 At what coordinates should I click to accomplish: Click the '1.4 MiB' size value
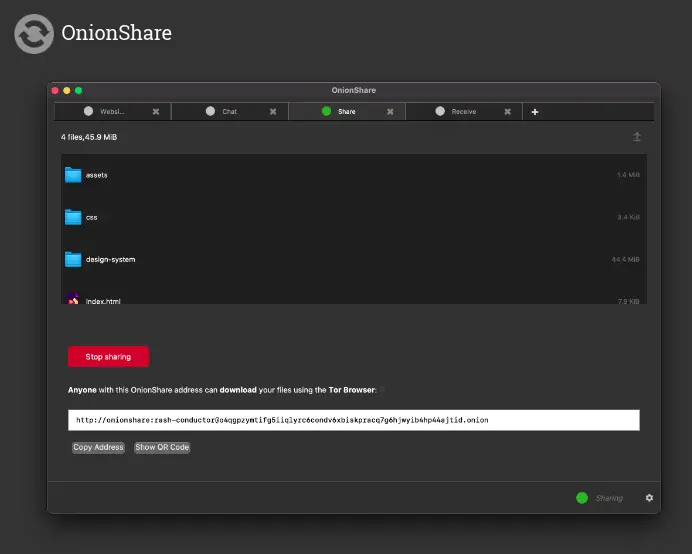click(628, 175)
